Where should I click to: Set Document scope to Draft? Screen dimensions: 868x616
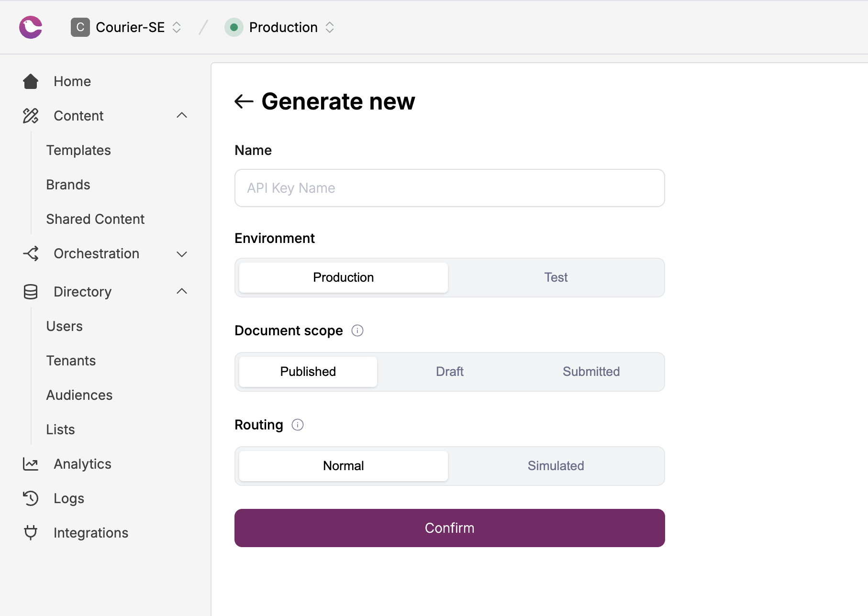point(449,372)
